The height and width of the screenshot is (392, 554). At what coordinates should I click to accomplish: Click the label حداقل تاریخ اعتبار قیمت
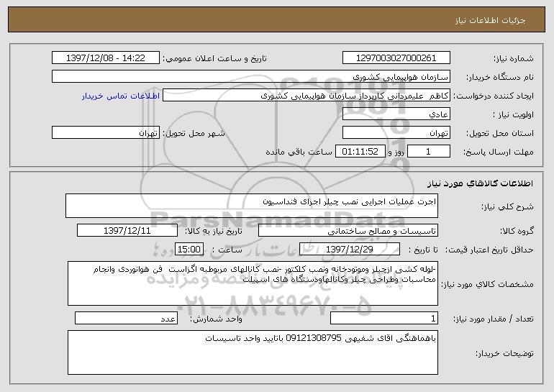pyautogui.click(x=489, y=250)
